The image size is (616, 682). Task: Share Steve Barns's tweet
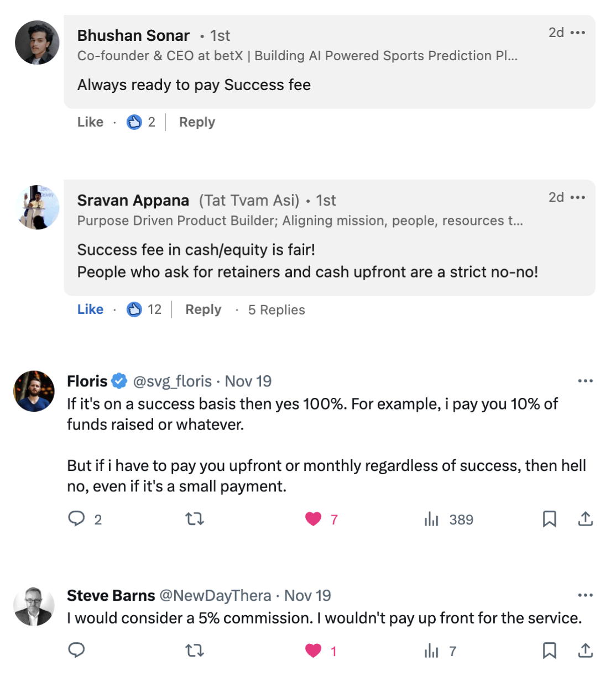coord(585,650)
